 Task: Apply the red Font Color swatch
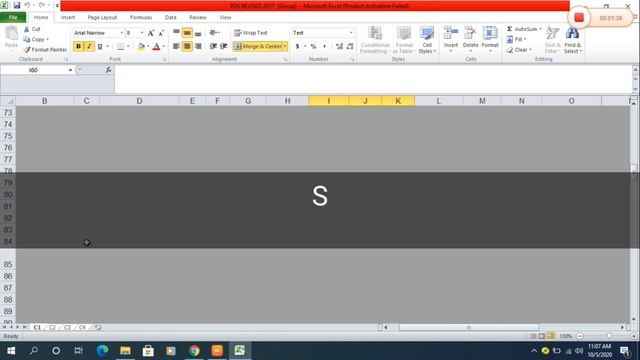(x=156, y=47)
